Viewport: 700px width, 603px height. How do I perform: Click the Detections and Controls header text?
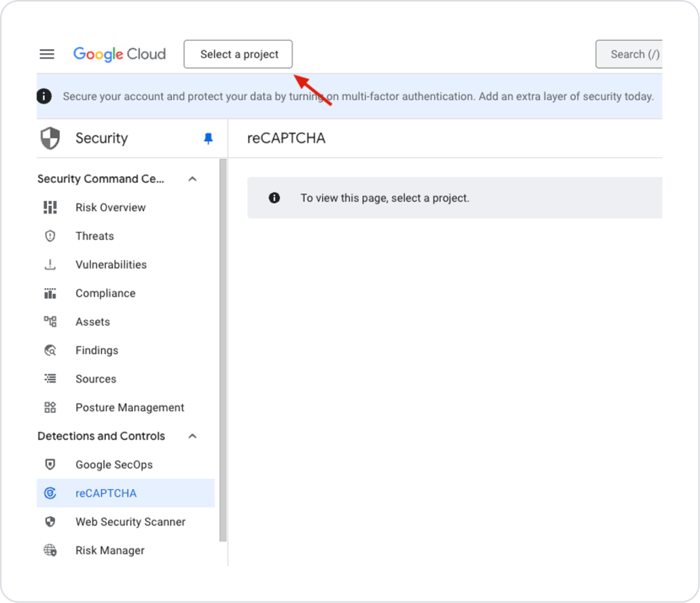click(101, 436)
